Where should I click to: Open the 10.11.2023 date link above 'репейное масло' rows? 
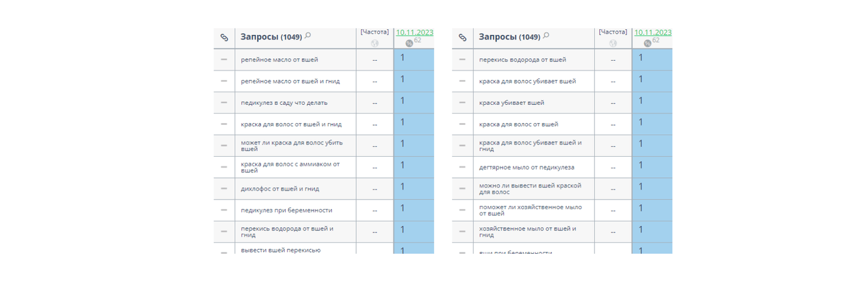point(415,32)
